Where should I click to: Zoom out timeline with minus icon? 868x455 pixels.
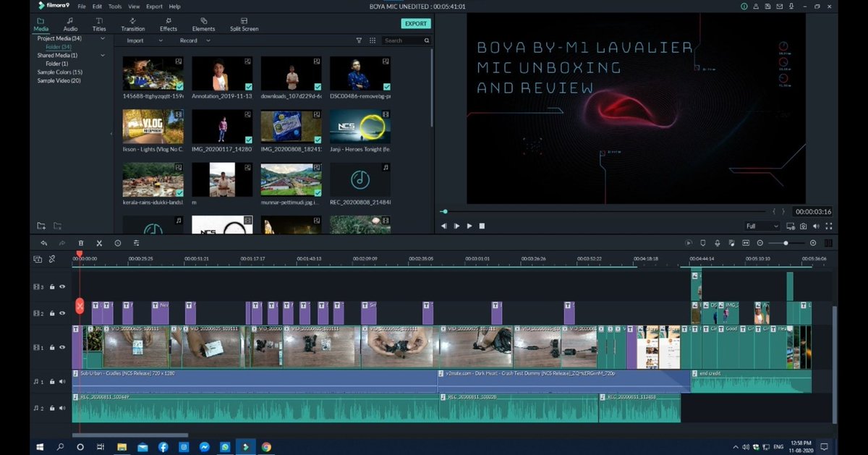(760, 243)
